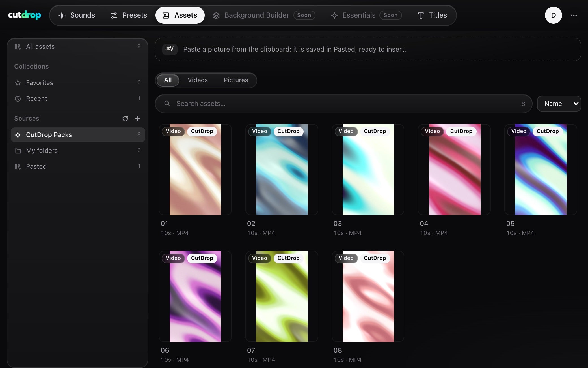Click the Video badge on asset 05
Screen dimensions: 588x368
tap(518, 131)
